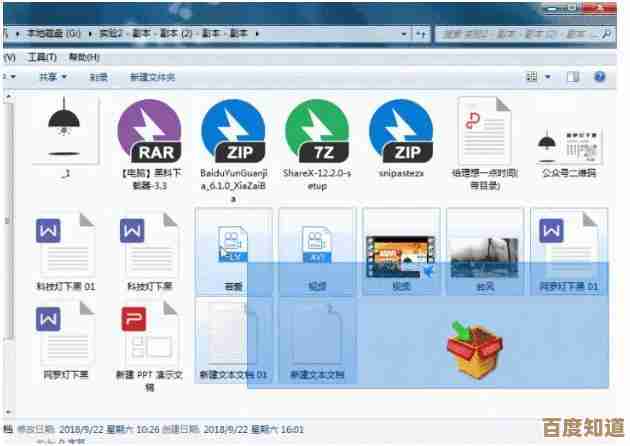Click the left pane scroll down arrow
This screenshot has width=630, height=446.
(8, 412)
